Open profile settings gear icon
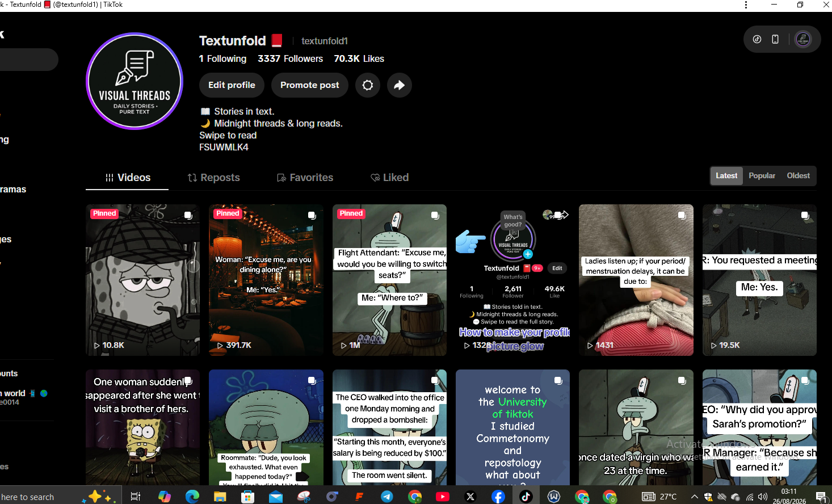The image size is (832, 504). [368, 85]
